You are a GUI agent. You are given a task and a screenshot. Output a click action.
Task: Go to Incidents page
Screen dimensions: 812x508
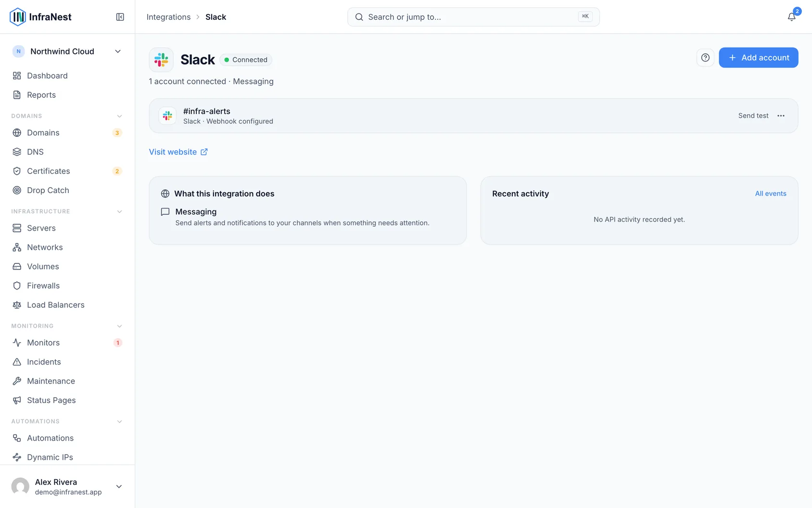point(67,362)
